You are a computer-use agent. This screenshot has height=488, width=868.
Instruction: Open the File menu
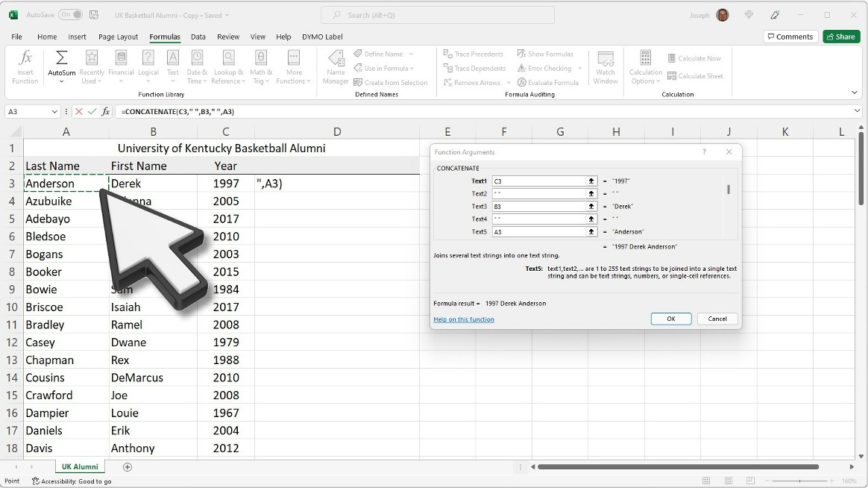click(x=16, y=37)
